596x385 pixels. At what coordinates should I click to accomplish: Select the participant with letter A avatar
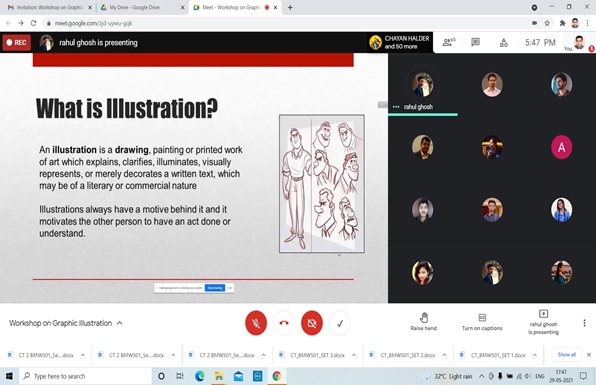(561, 147)
